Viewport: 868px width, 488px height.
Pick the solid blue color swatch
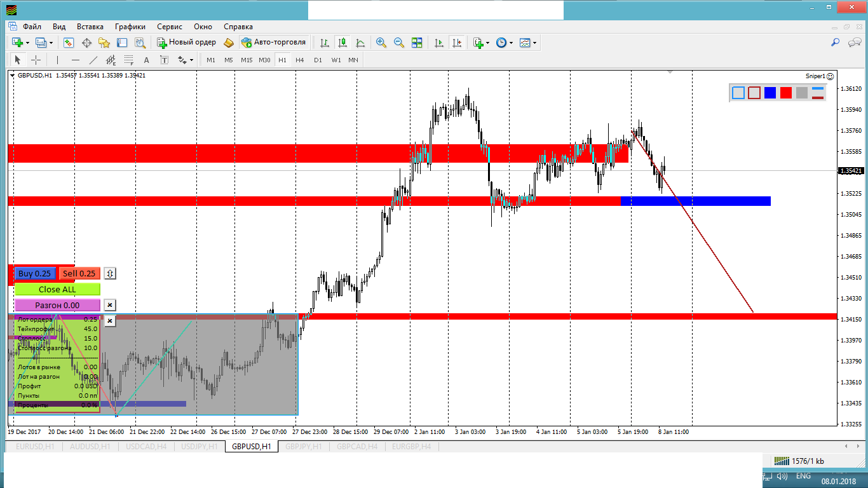770,93
